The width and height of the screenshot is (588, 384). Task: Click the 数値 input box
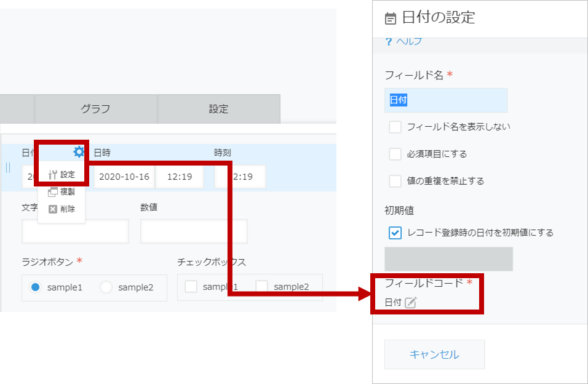[x=194, y=231]
